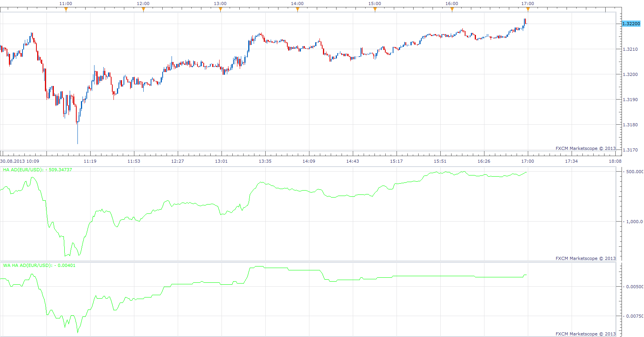644x337 pixels.
Task: Click the 30.08.2013 10:09 date label
Action: (x=20, y=161)
